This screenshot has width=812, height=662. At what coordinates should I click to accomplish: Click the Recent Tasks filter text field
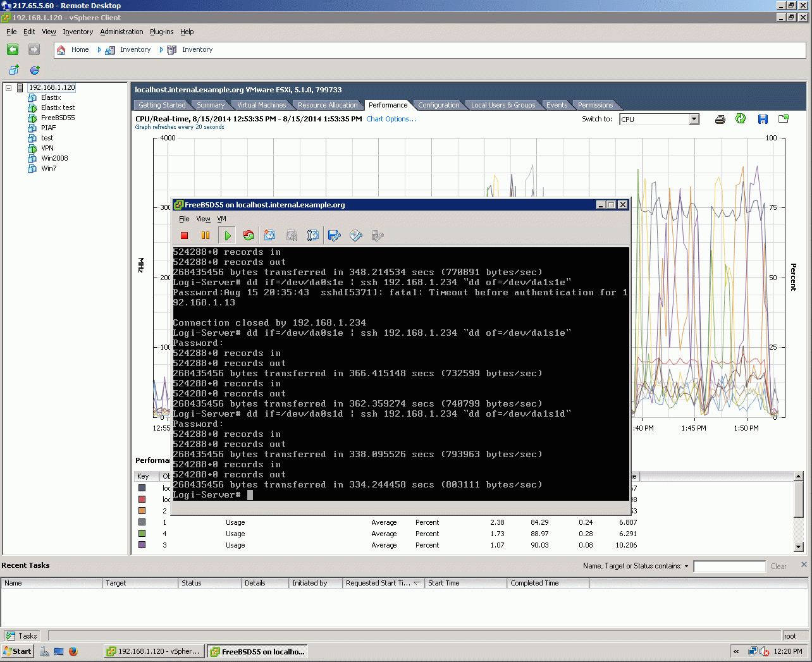(x=729, y=567)
